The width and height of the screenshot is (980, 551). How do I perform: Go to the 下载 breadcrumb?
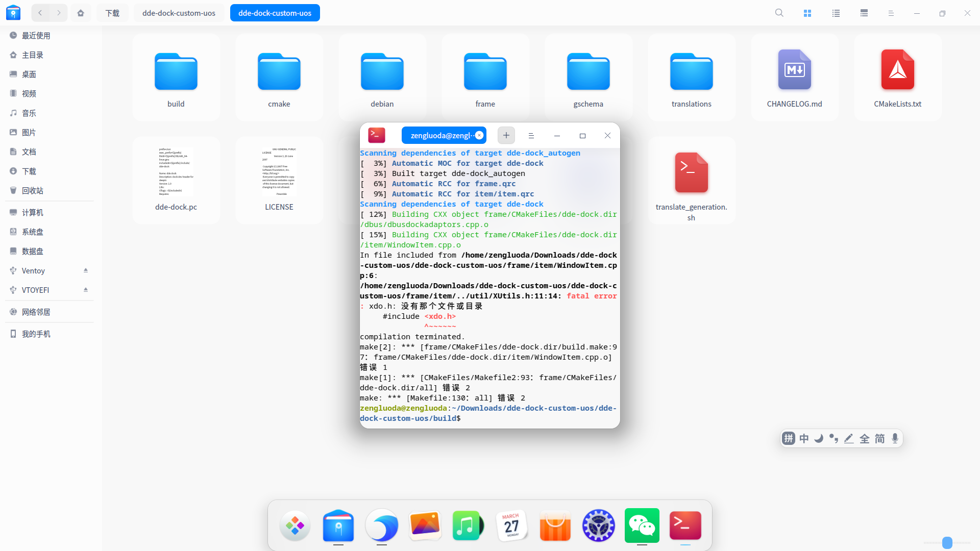click(x=112, y=13)
